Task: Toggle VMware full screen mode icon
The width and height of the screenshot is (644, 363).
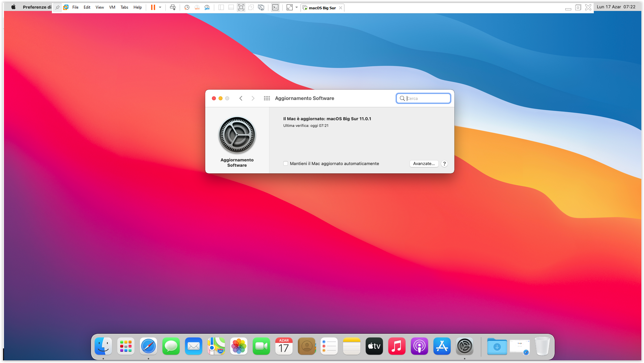Action: (x=241, y=7)
